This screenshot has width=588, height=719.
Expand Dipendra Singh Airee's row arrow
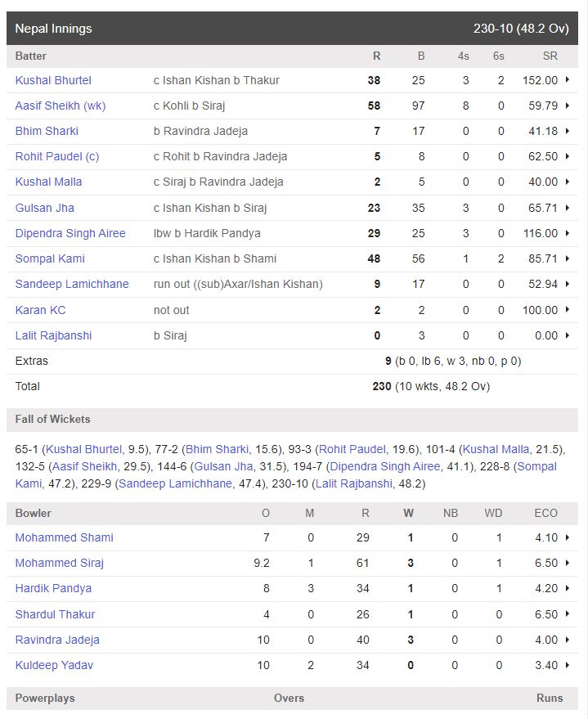point(568,233)
